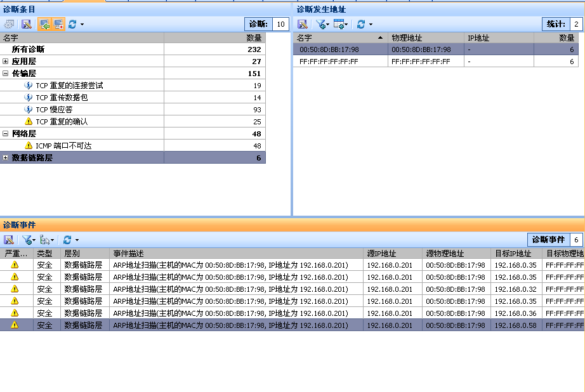Expand the 数据链路层 tree node

5,158
